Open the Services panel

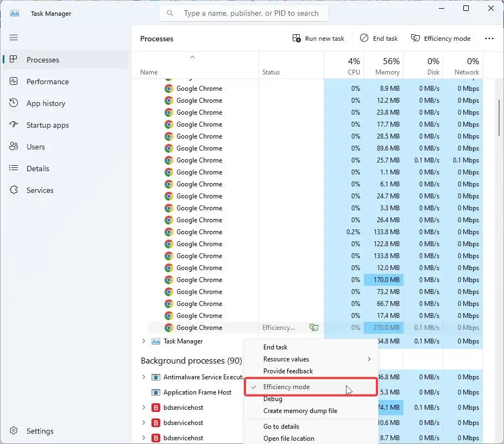(39, 190)
